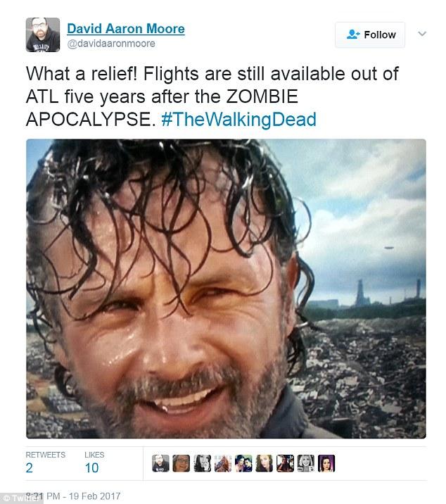Image resolution: width=446 pixels, height=504 pixels.
Task: Follow David Aaron Moore
Action: click(370, 34)
